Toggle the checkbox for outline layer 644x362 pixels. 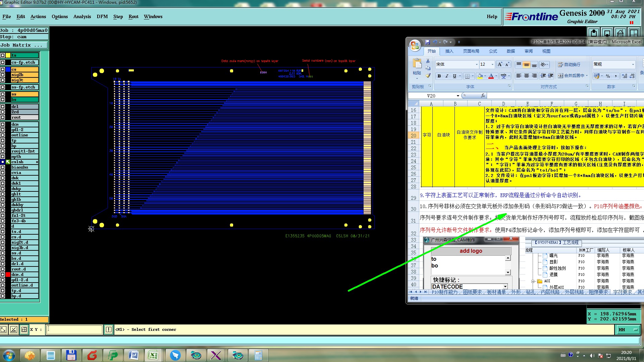pyautogui.click(x=3, y=135)
